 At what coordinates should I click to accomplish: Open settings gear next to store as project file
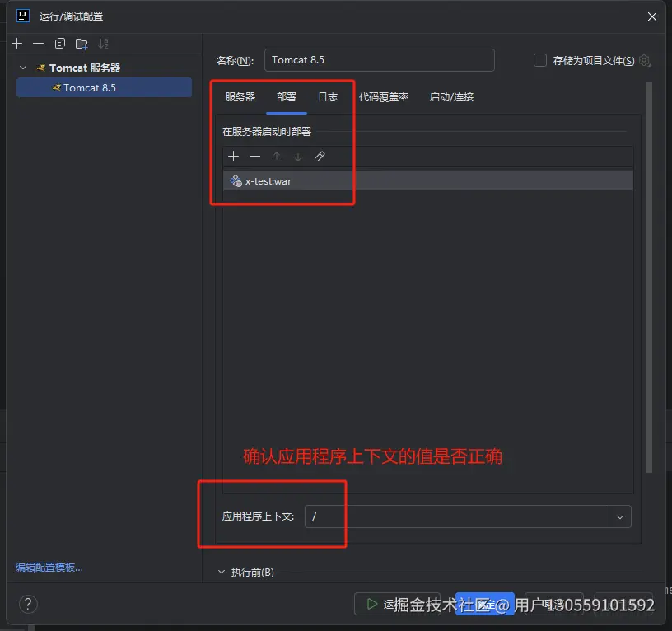tap(645, 60)
